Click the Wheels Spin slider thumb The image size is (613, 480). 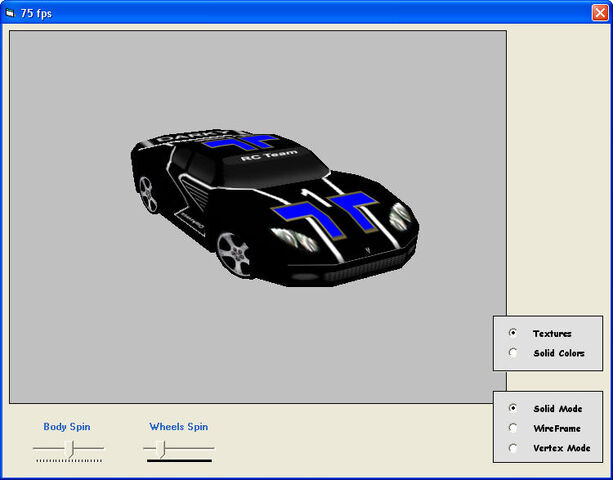[x=160, y=449]
